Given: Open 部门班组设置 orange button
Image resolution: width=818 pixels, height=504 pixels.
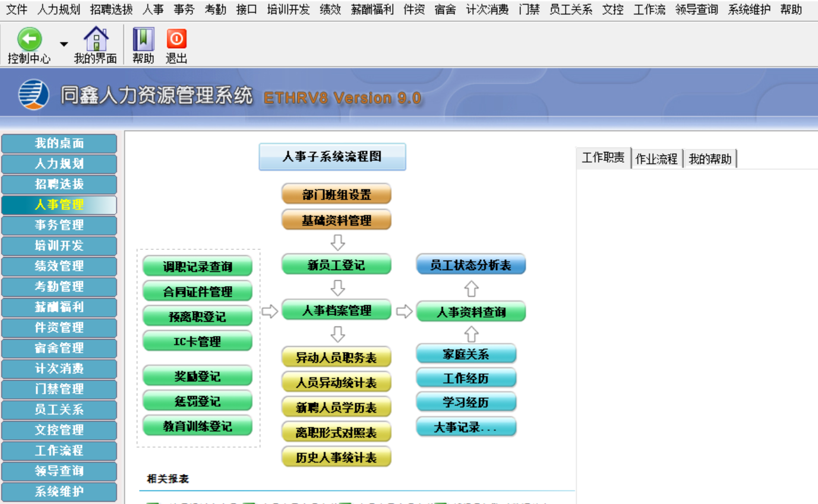Looking at the screenshot, I should click(x=336, y=194).
